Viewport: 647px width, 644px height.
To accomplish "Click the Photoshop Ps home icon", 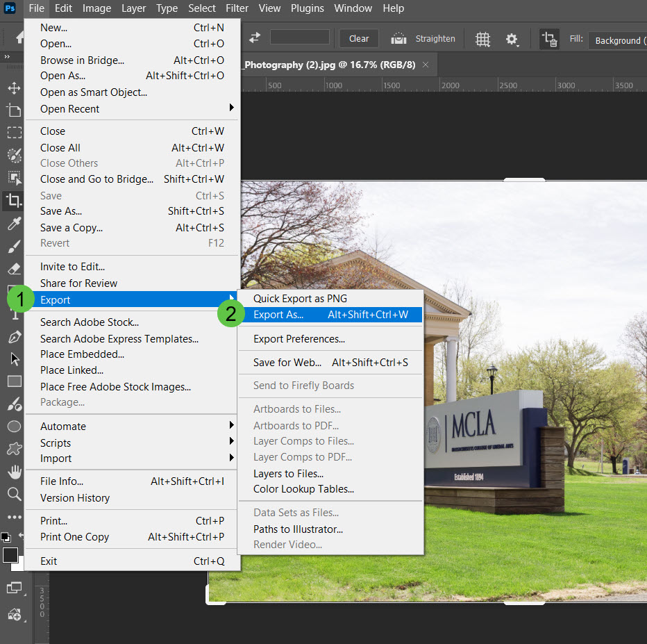I will [10, 8].
